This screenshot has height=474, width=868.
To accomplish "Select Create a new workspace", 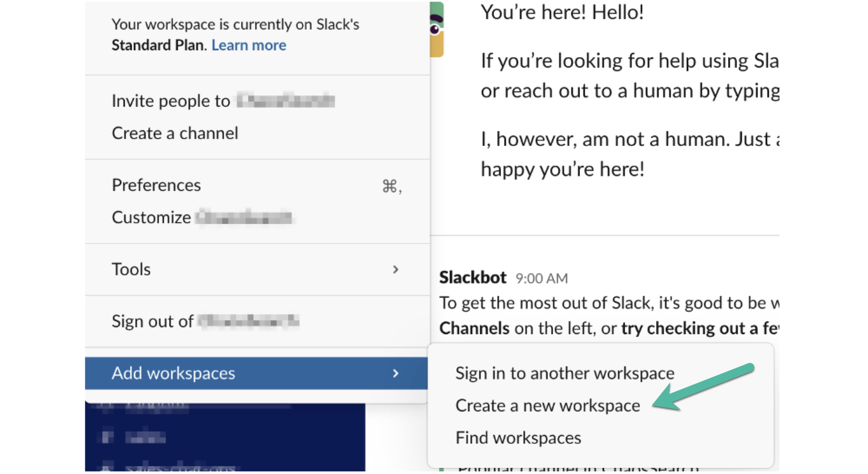I will pyautogui.click(x=547, y=406).
